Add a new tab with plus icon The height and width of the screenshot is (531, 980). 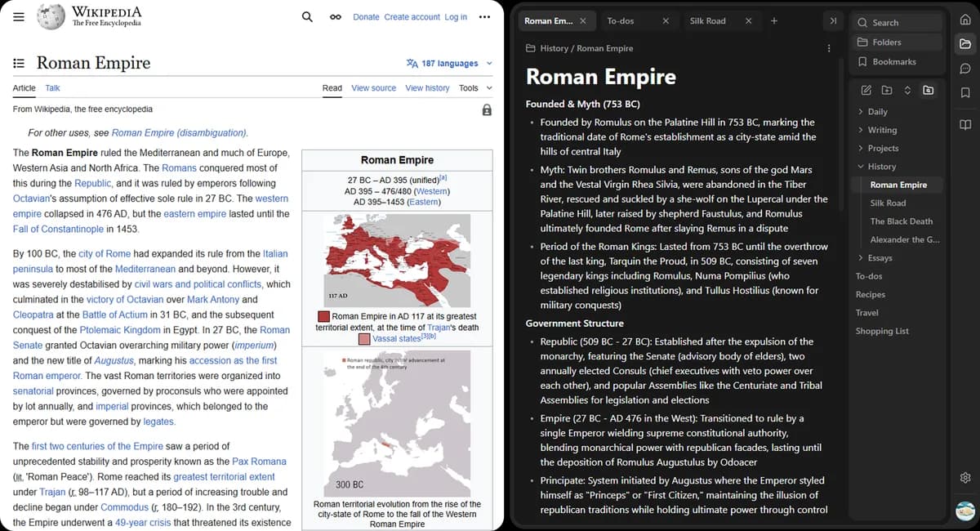click(774, 21)
